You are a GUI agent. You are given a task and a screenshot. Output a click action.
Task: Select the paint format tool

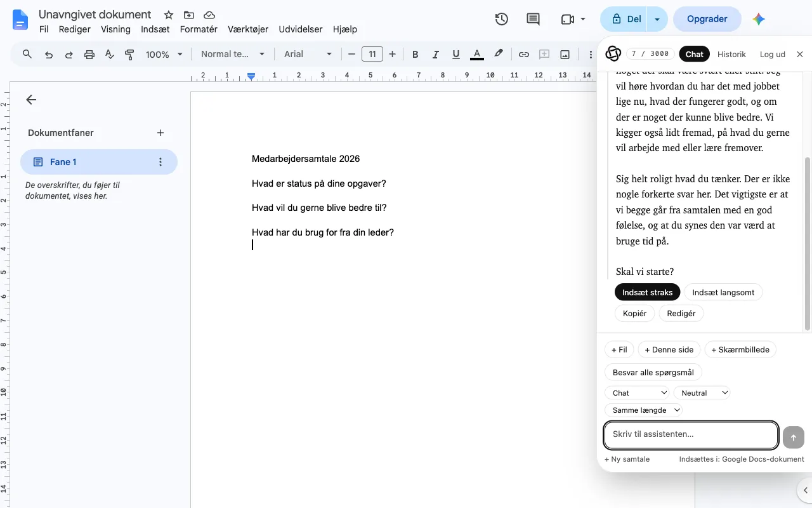pyautogui.click(x=129, y=55)
